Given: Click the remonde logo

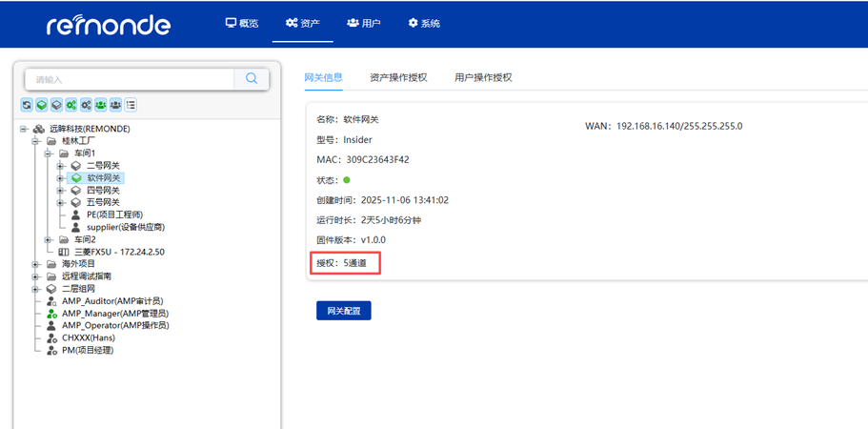Looking at the screenshot, I should coord(109,25).
